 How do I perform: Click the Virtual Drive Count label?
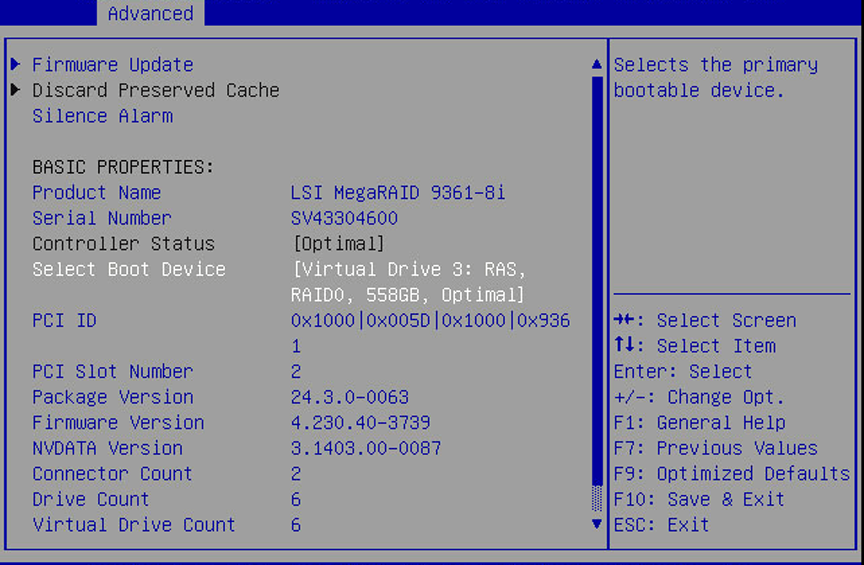[x=134, y=524]
